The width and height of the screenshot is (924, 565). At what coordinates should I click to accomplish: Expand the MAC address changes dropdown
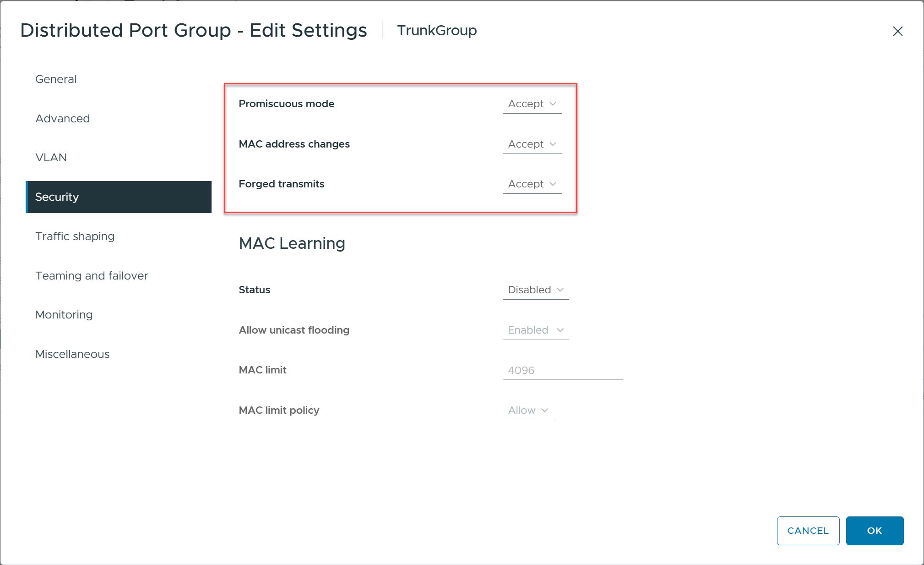(532, 144)
